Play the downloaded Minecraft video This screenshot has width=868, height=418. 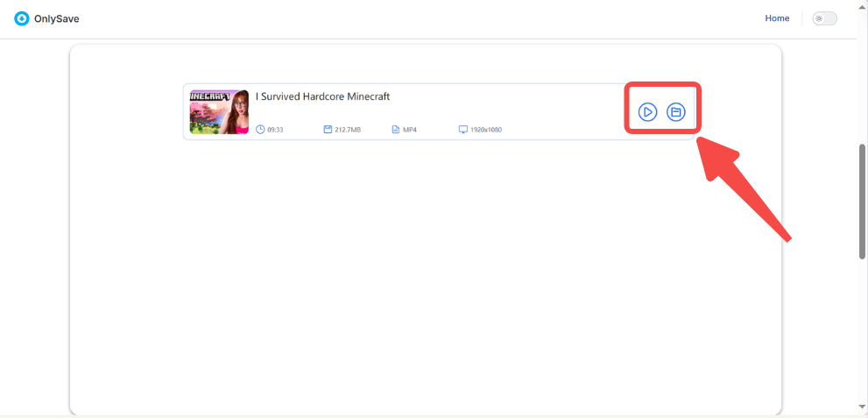[x=647, y=112]
